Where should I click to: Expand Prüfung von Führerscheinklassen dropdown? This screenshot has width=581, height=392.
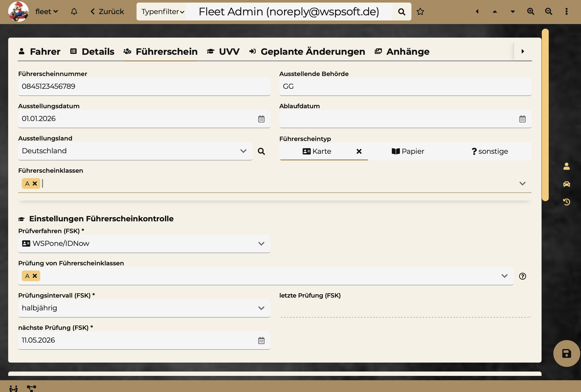coord(505,276)
